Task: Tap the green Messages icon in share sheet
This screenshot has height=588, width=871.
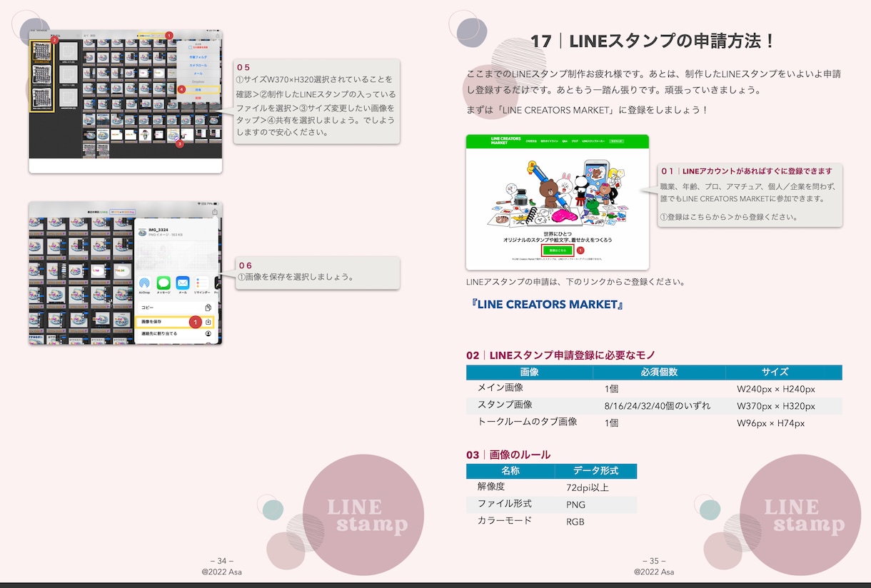Action: (x=163, y=283)
